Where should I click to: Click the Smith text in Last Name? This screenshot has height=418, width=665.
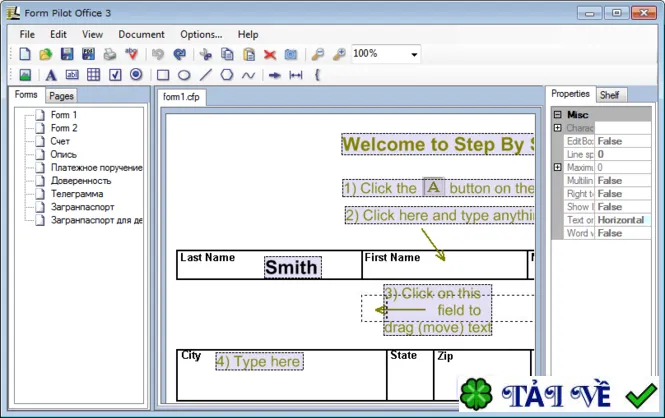tap(291, 268)
